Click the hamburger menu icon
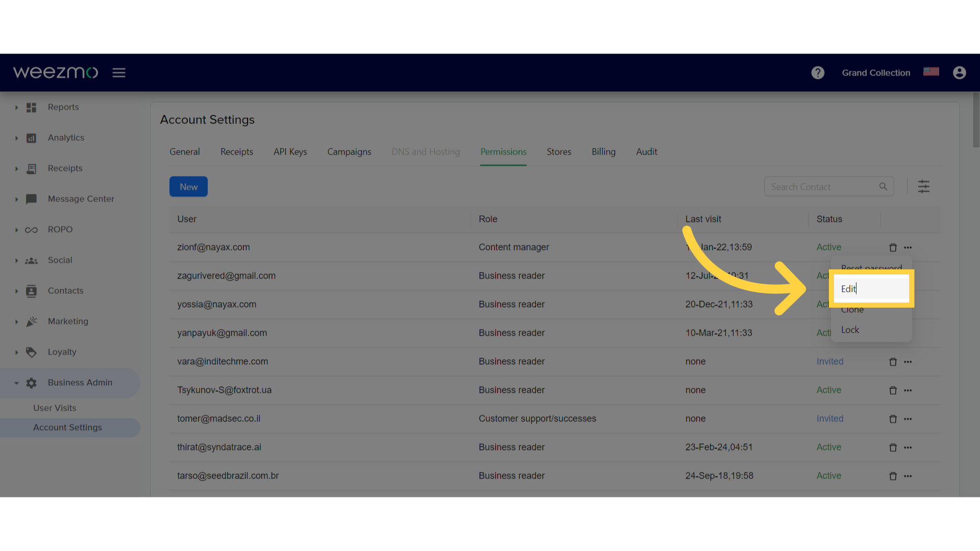The image size is (980, 551). click(118, 72)
